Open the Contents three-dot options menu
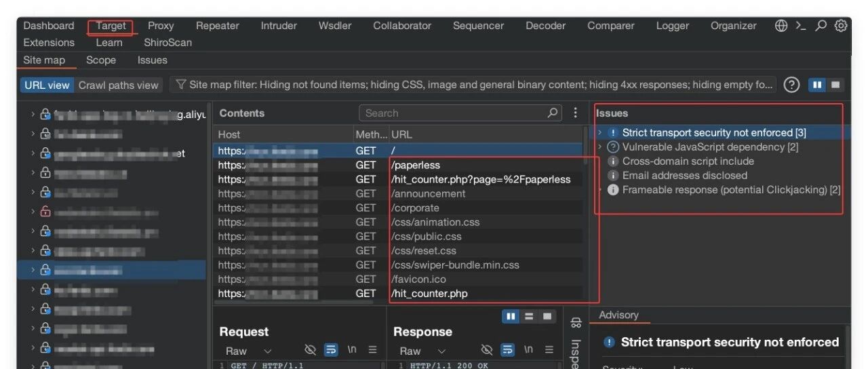Image resolution: width=868 pixels, height=369 pixels. click(575, 113)
